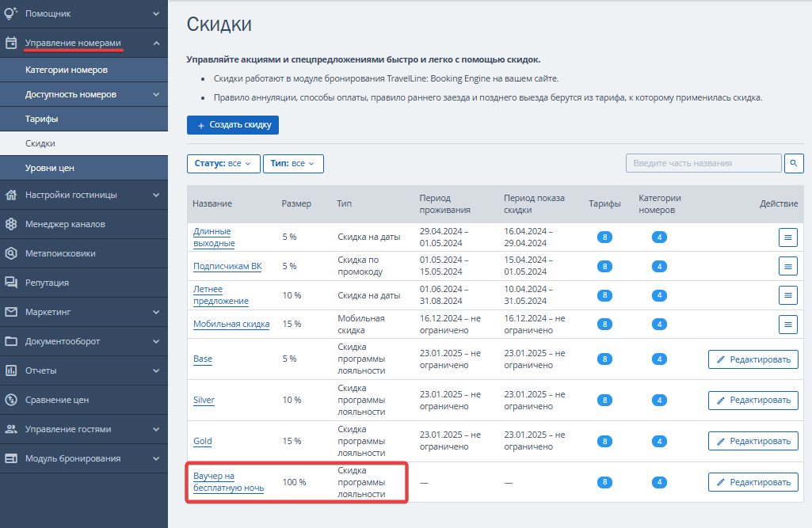Click the Сравнение цен sidebar icon
This screenshot has width=812, height=528.
pyautogui.click(x=11, y=400)
